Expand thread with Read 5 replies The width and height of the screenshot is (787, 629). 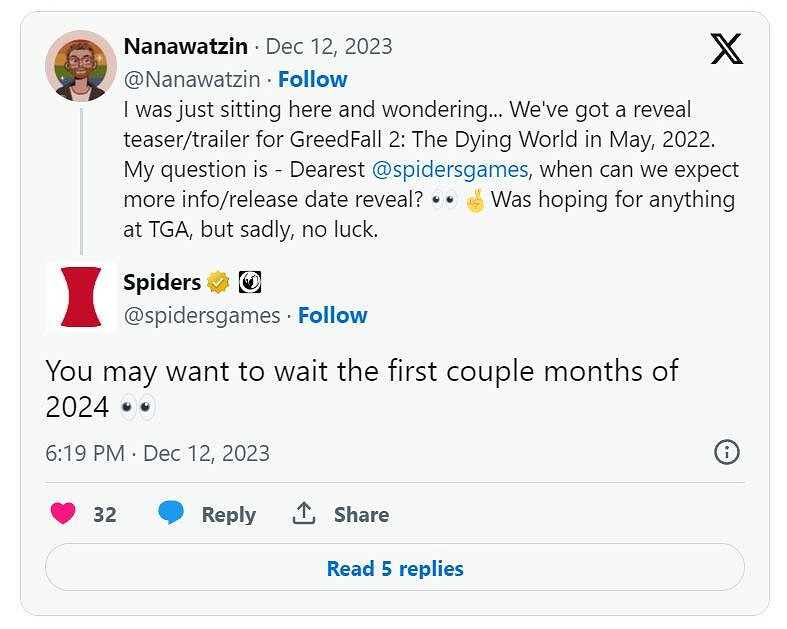pyautogui.click(x=395, y=569)
